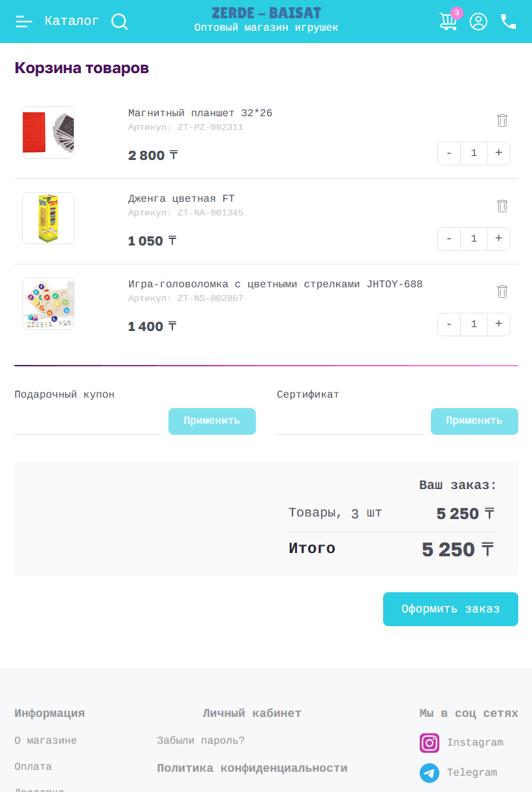This screenshot has width=532, height=792.
Task: Open the hamburger menu icon
Action: pyautogui.click(x=24, y=22)
